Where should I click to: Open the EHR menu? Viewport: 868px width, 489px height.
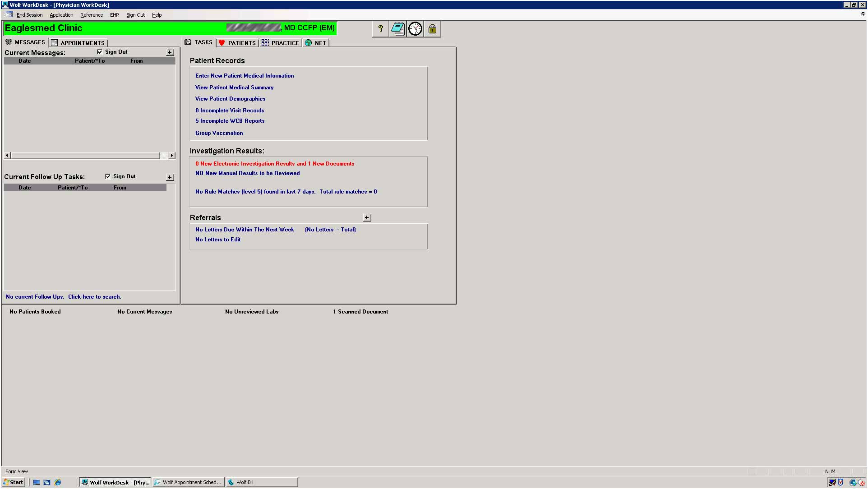(115, 15)
